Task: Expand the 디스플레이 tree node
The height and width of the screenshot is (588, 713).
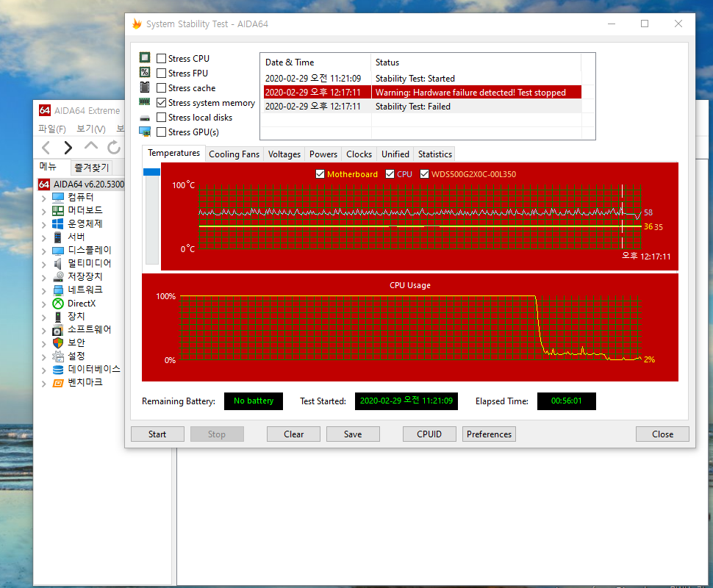Action: pos(43,251)
